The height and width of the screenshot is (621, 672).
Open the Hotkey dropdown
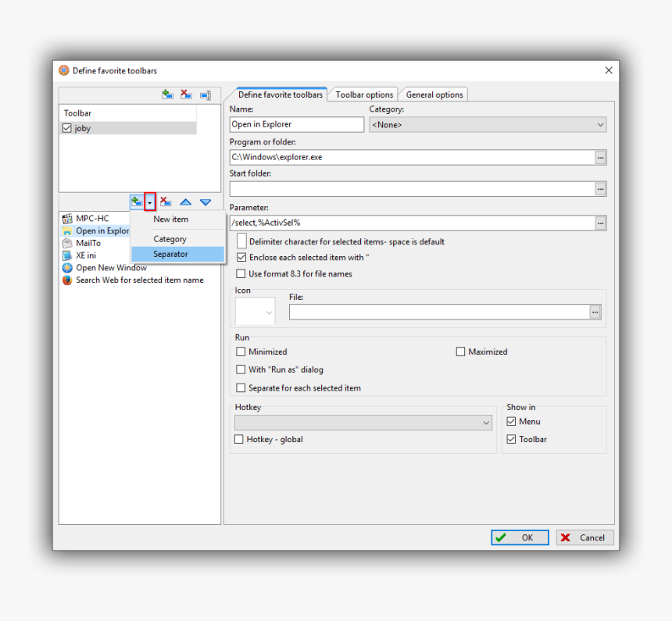coord(484,423)
